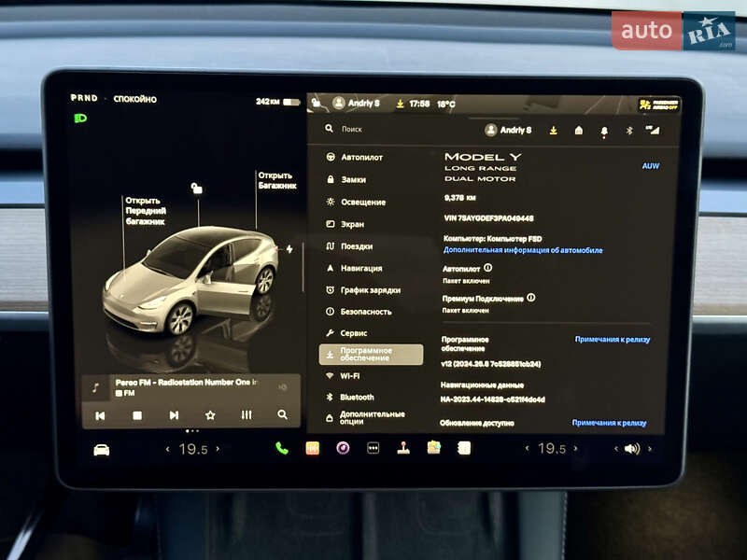Screen dimensions: 747x560
Task: Select Программное обеспечение software menu
Action: coord(371,355)
